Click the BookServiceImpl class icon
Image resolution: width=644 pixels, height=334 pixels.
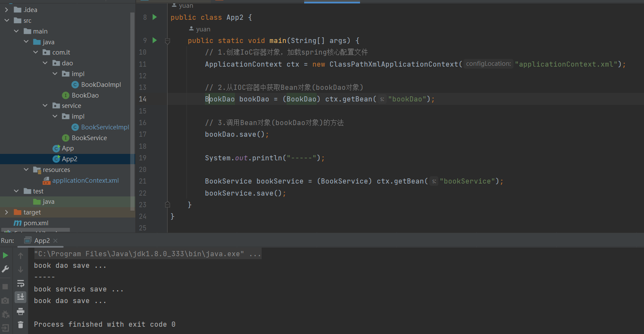(x=75, y=127)
